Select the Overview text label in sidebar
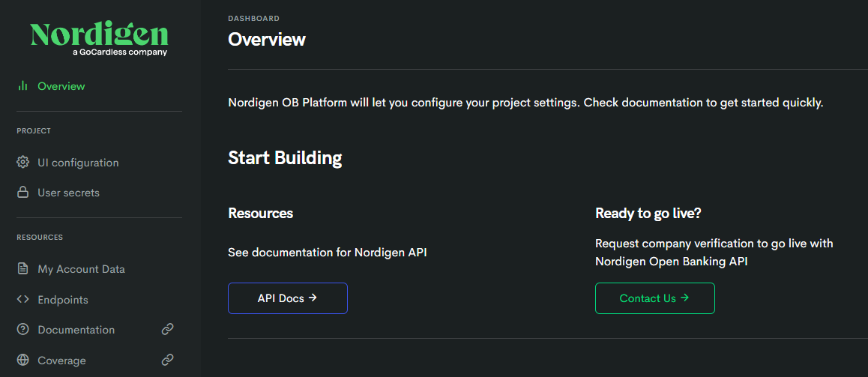This screenshot has height=377, width=868. tap(61, 86)
